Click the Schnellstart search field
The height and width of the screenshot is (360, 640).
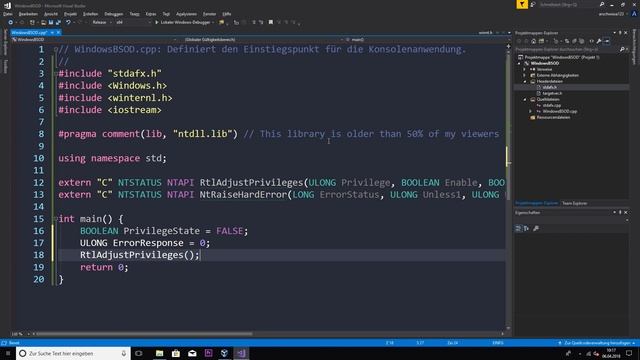click(x=568, y=4)
